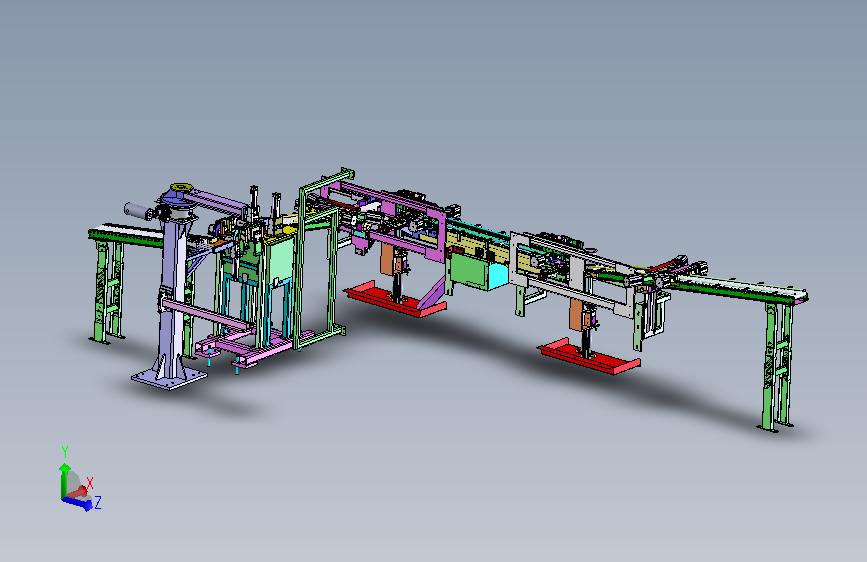Select the purple column's square base plate
This screenshot has height=562, width=867.
(169, 377)
